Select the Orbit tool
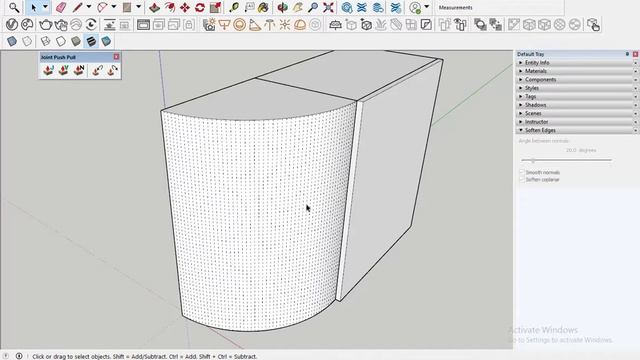Image resolution: width=640 pixels, height=360 pixels. (x=282, y=7)
